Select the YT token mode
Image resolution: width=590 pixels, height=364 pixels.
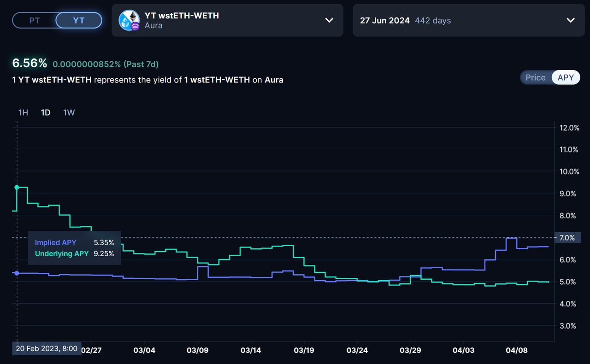tap(79, 20)
